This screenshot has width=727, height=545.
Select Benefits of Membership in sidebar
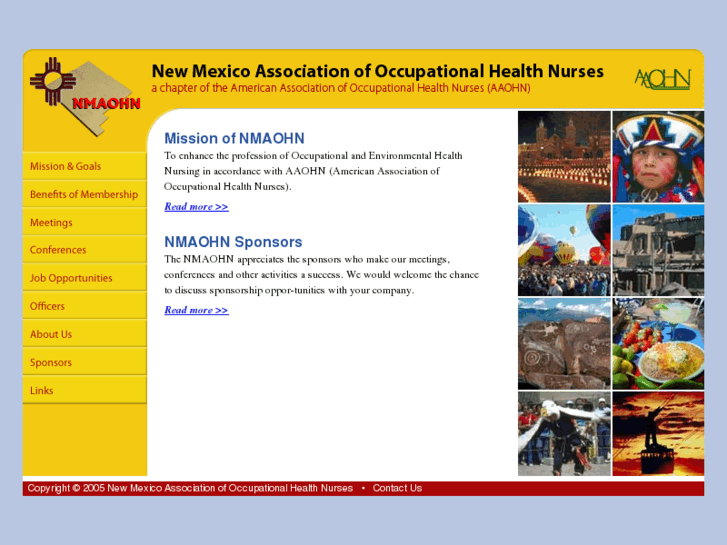click(83, 194)
